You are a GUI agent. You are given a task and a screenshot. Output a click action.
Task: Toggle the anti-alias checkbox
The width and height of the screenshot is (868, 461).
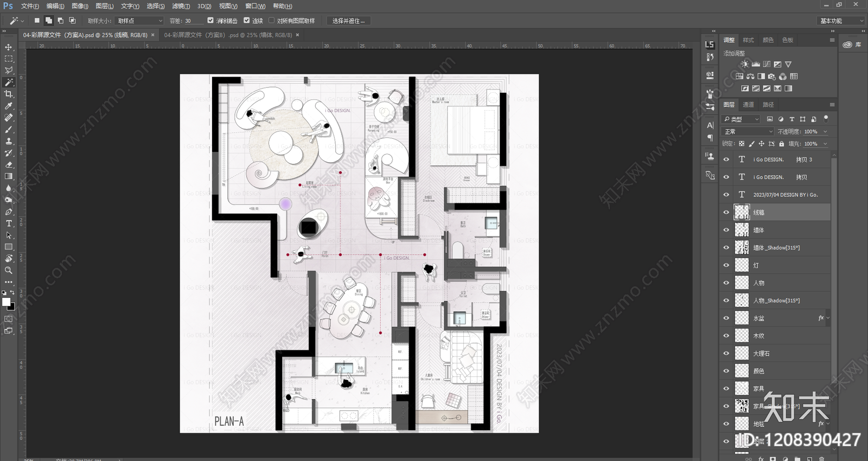[x=210, y=21]
